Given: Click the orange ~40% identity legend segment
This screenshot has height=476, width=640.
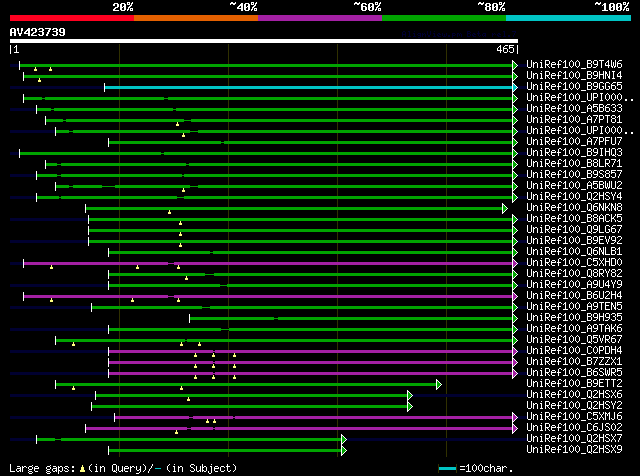Looking at the screenshot, I should (x=196, y=18).
